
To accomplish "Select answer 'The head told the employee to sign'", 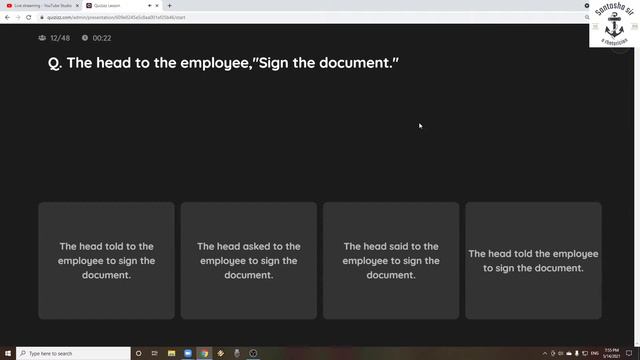I will click(533, 260).
